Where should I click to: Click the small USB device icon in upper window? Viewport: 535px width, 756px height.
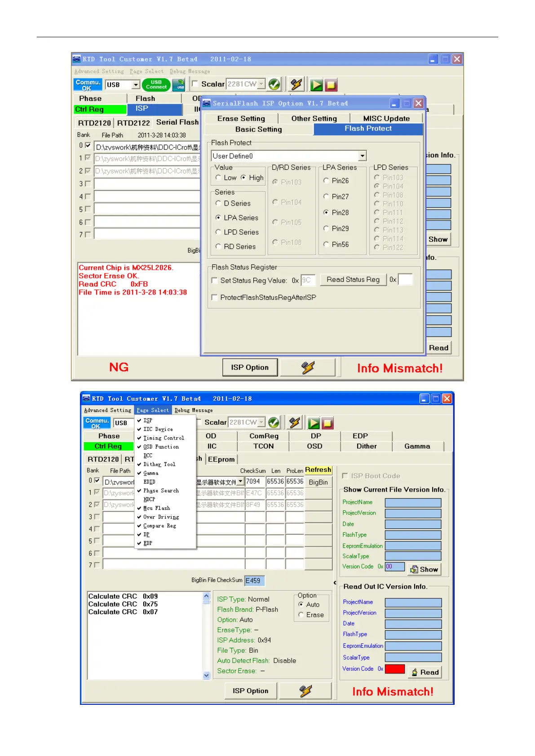pos(179,84)
